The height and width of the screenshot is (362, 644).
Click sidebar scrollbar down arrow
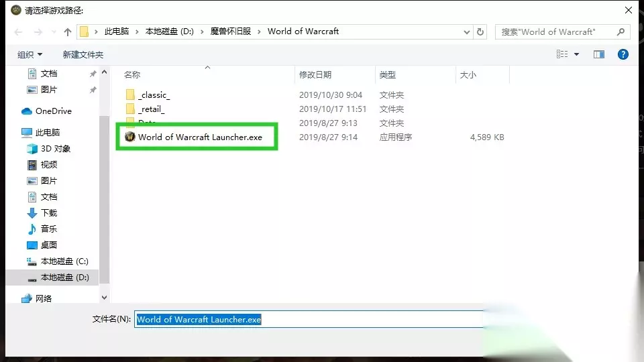click(105, 298)
